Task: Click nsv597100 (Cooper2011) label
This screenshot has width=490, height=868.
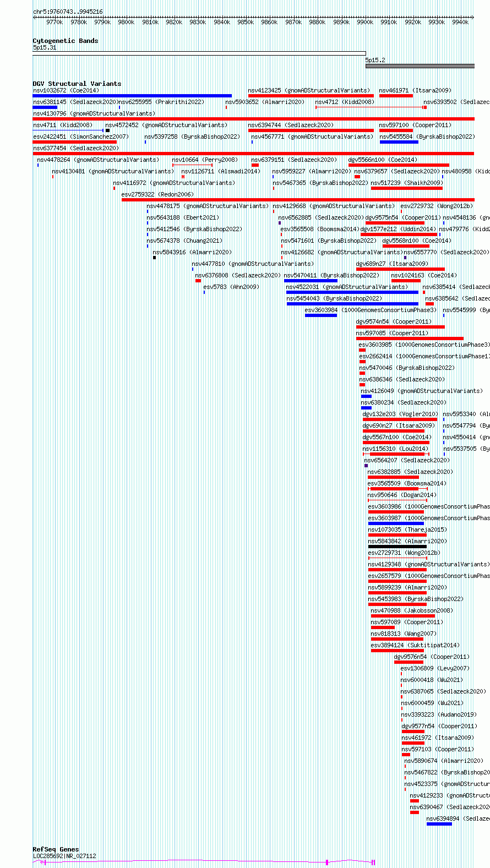Action: pos(415,125)
